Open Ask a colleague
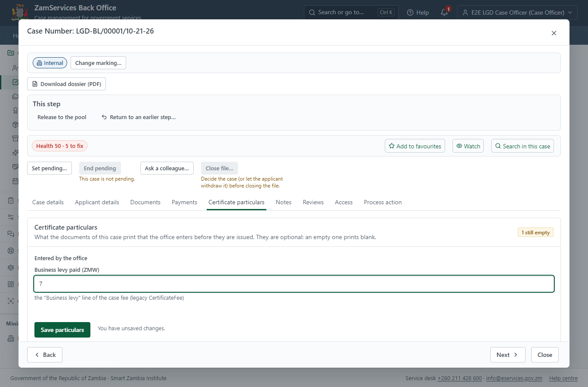588x387 pixels. click(167, 168)
